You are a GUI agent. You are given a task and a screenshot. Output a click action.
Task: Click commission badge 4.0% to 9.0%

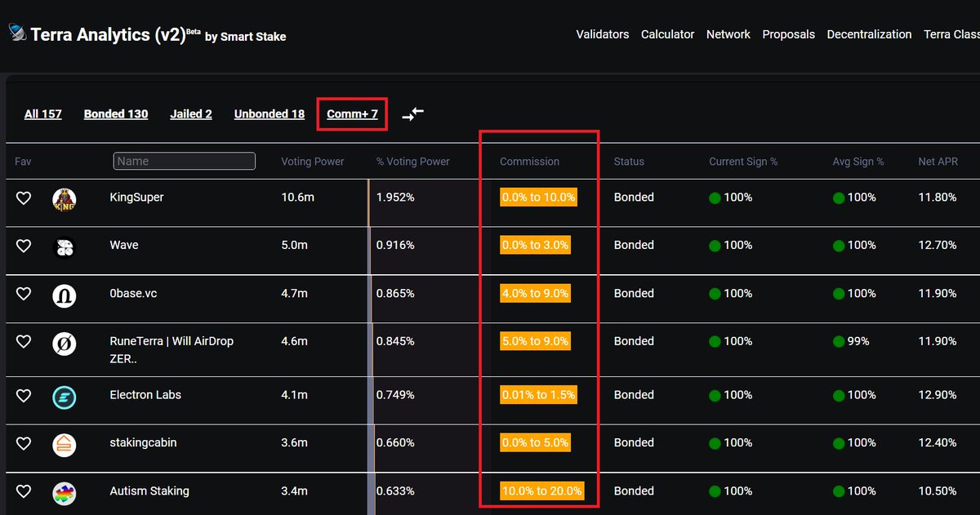click(x=536, y=293)
